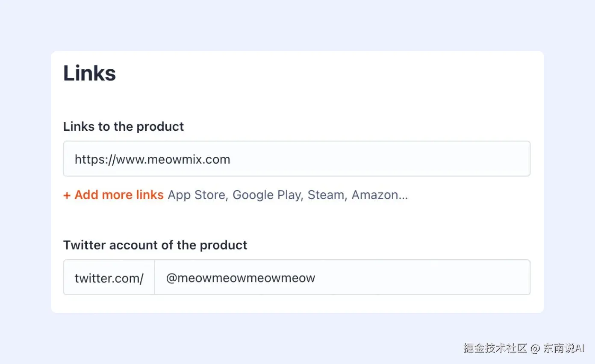Click the "掘金技术社区" watermark text
Screen dimensions: 595x364
tap(495, 348)
